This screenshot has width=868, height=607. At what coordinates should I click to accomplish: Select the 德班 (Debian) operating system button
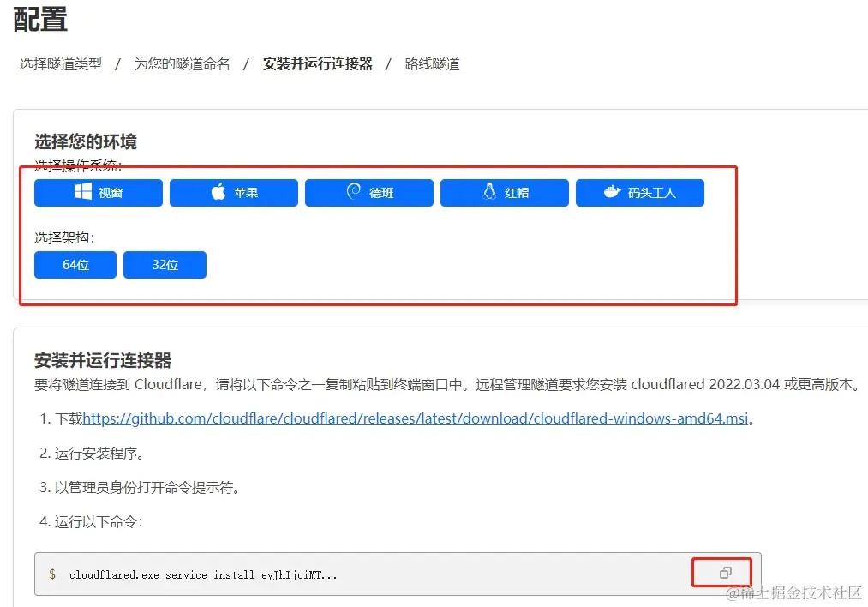pos(369,193)
